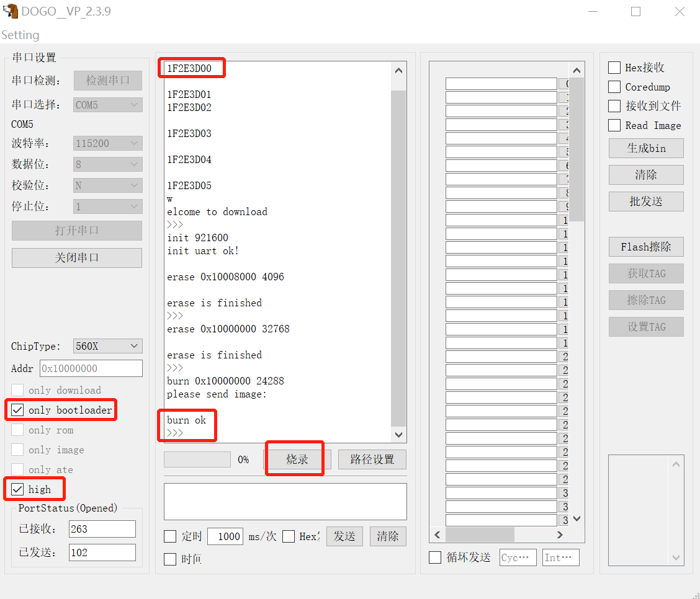Enable the Coredump checkbox
Image resolution: width=700 pixels, height=599 pixels.
pyautogui.click(x=614, y=87)
